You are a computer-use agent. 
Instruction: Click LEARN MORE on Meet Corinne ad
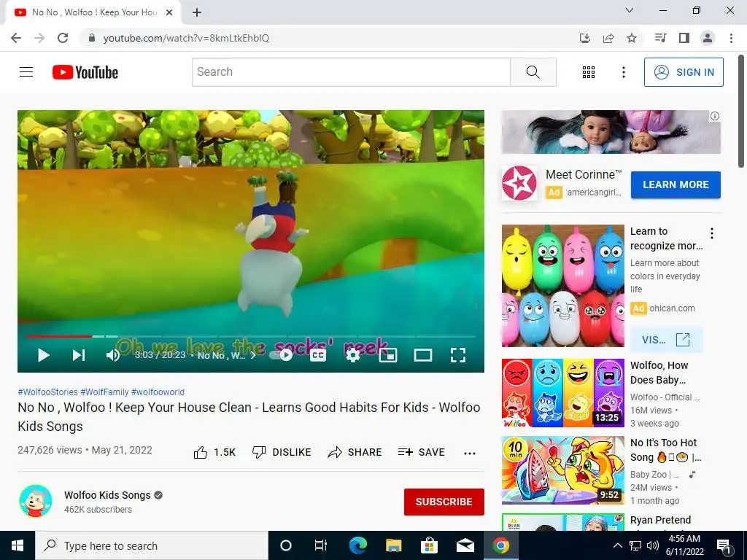676,184
